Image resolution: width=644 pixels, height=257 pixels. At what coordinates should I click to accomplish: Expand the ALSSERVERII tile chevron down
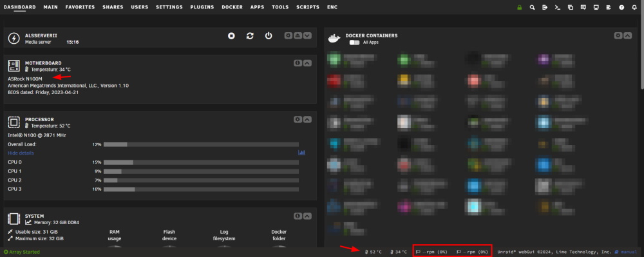pos(307,35)
